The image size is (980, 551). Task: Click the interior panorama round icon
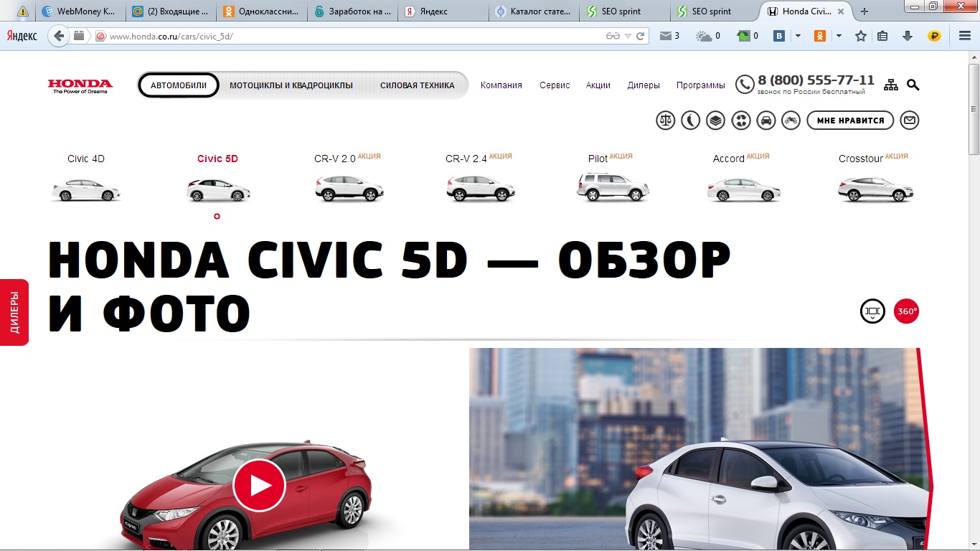pos(872,311)
